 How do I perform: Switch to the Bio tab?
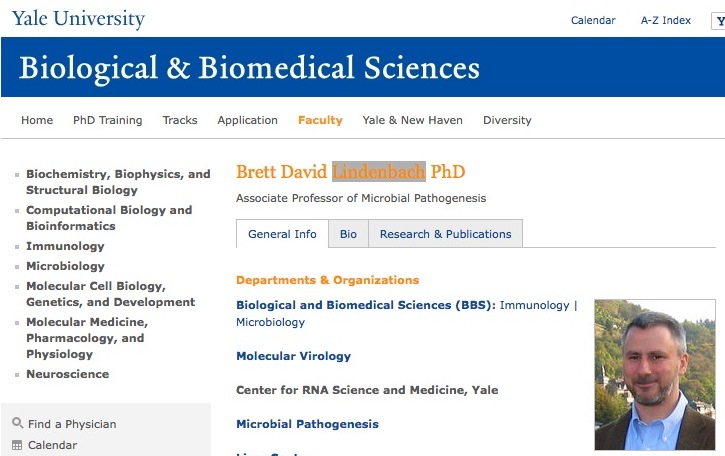pos(348,234)
